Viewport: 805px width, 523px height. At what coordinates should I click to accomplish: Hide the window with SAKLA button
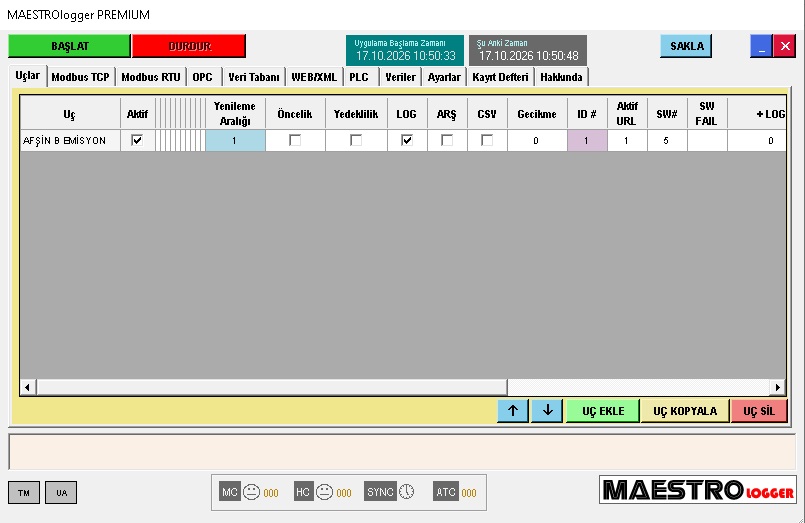pyautogui.click(x=686, y=46)
